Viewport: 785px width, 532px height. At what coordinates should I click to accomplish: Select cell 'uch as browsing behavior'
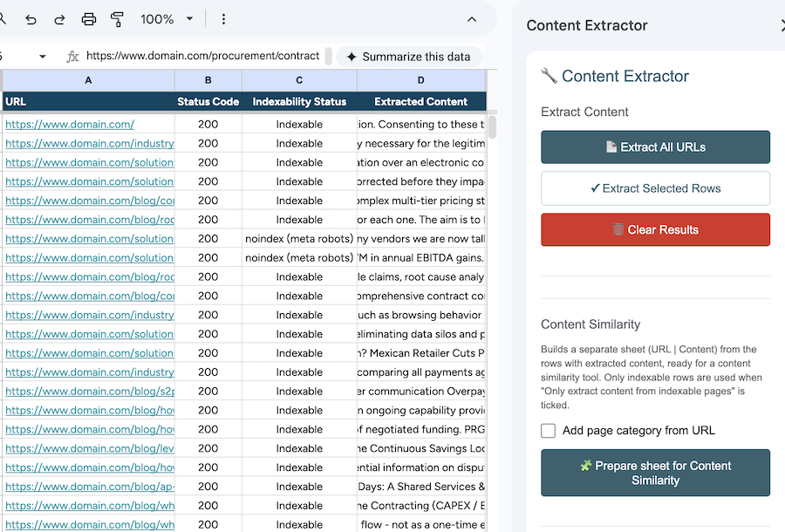421,315
